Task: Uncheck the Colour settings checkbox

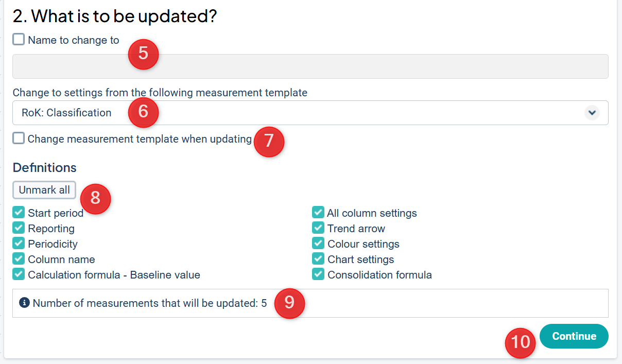Action: (318, 244)
